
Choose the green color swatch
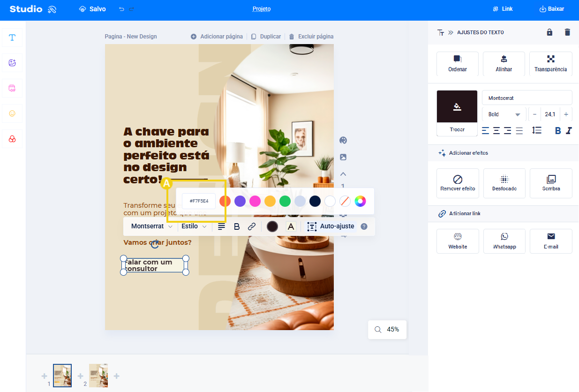285,201
